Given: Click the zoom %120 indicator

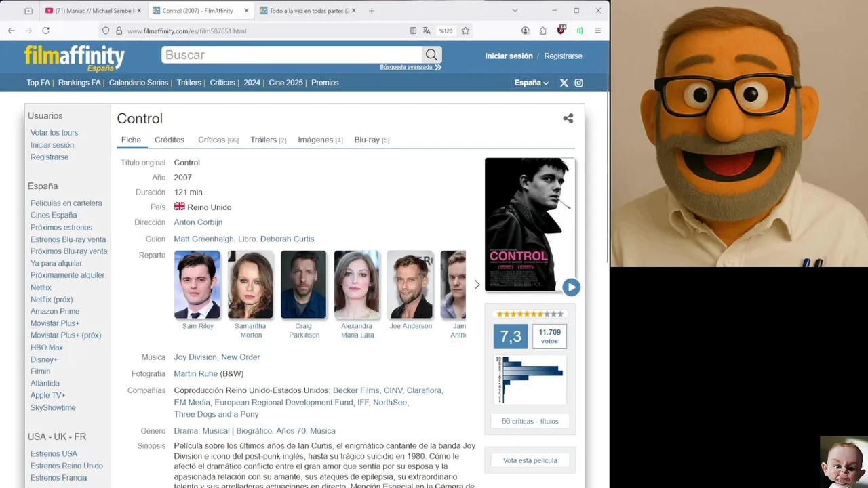Looking at the screenshot, I should click(x=446, y=30).
